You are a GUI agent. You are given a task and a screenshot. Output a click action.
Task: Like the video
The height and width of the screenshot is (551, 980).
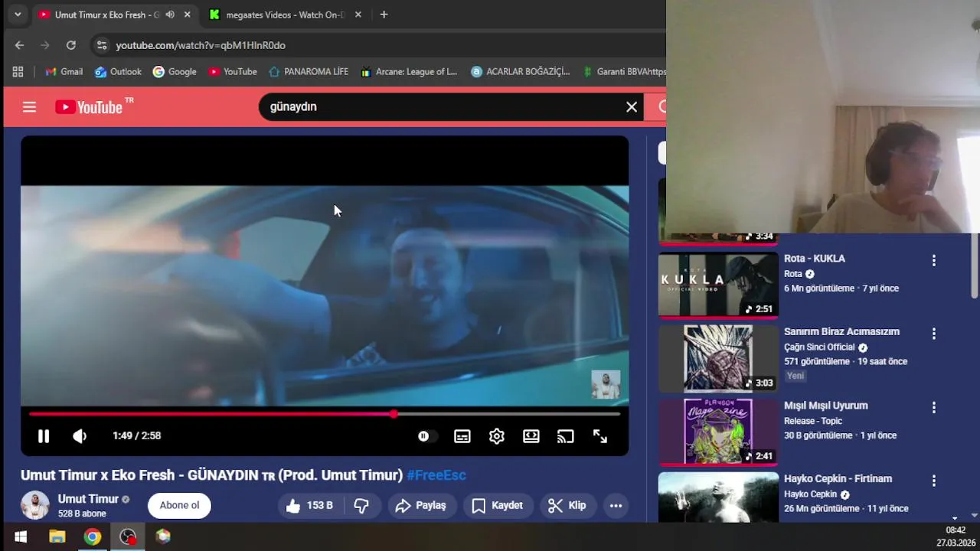click(309, 505)
